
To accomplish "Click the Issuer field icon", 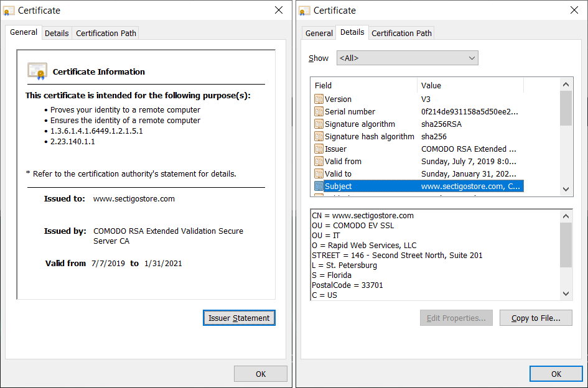I will pyautogui.click(x=319, y=149).
